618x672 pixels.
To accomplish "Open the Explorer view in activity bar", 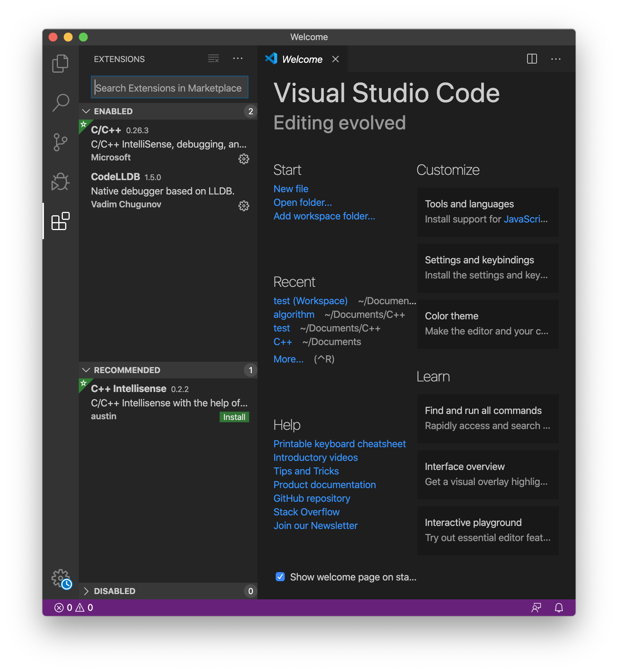I will 60,64.
